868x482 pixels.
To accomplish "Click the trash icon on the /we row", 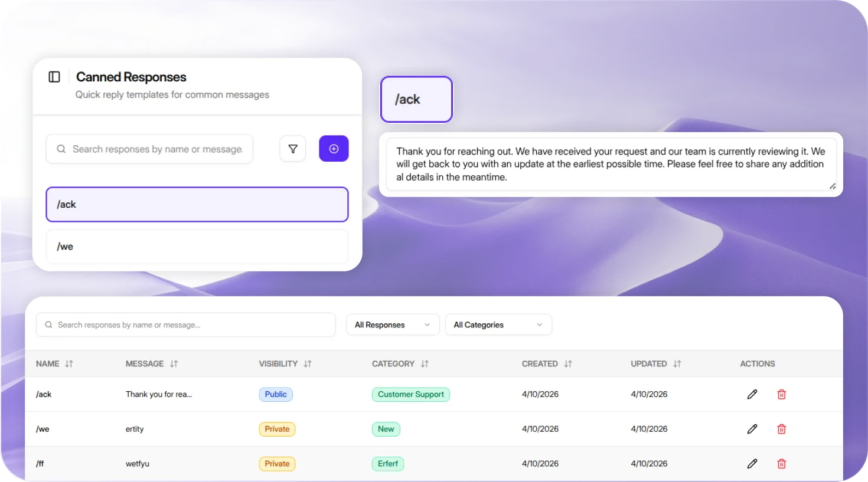I will [781, 429].
